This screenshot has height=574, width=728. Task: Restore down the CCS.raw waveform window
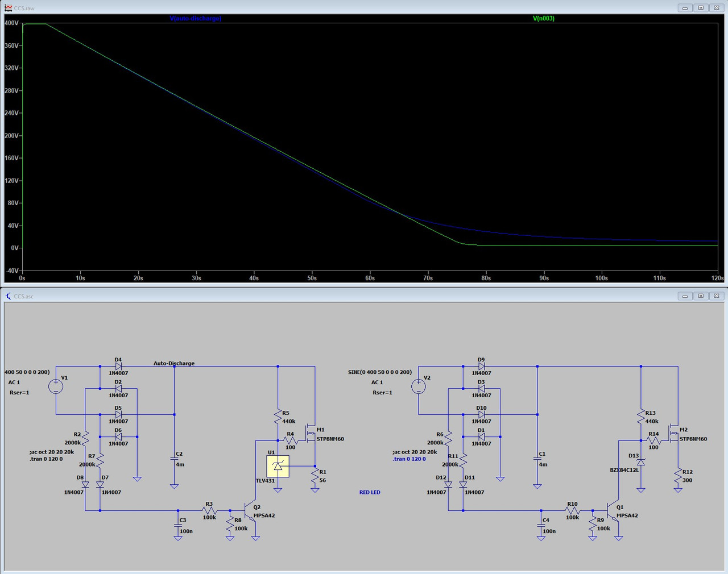[701, 8]
